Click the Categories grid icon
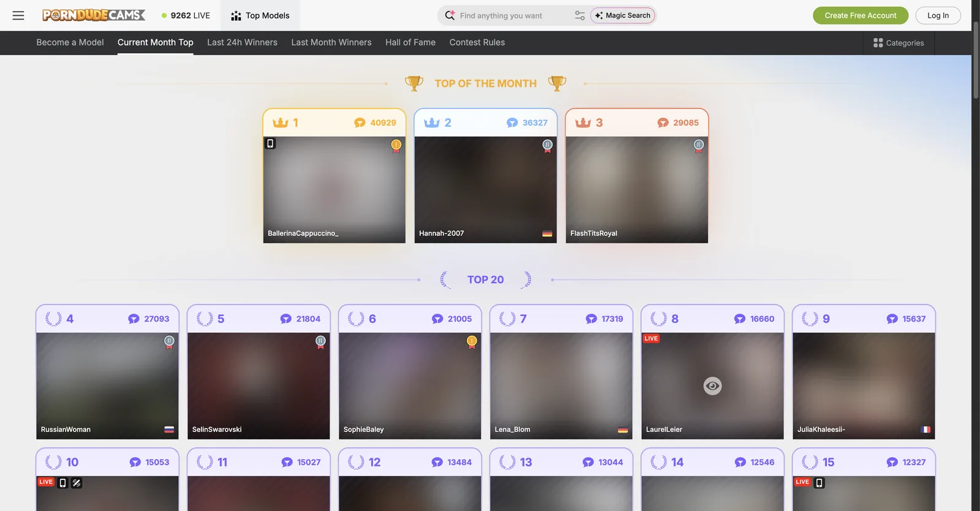The image size is (980, 511). click(x=878, y=43)
